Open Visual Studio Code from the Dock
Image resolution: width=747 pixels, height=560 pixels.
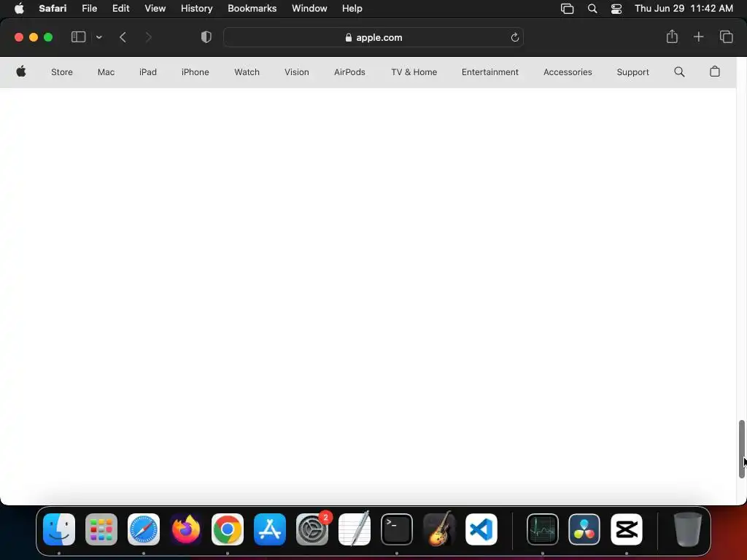(x=481, y=529)
